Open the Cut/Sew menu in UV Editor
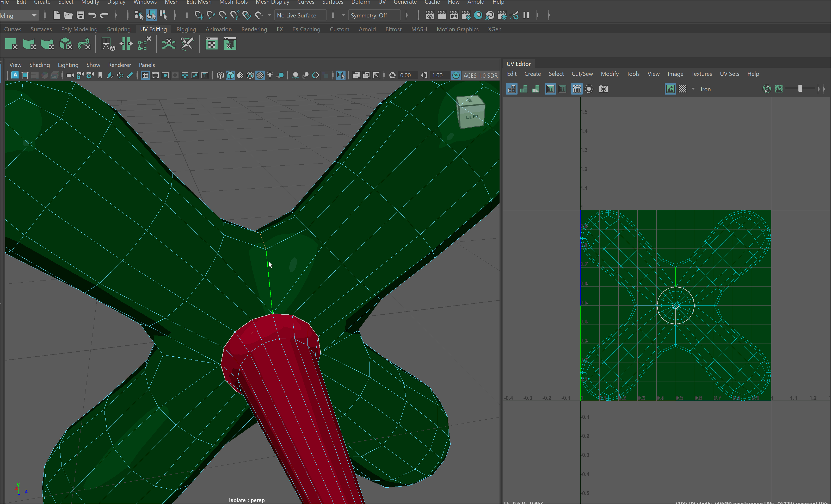The width and height of the screenshot is (831, 504). click(x=582, y=74)
